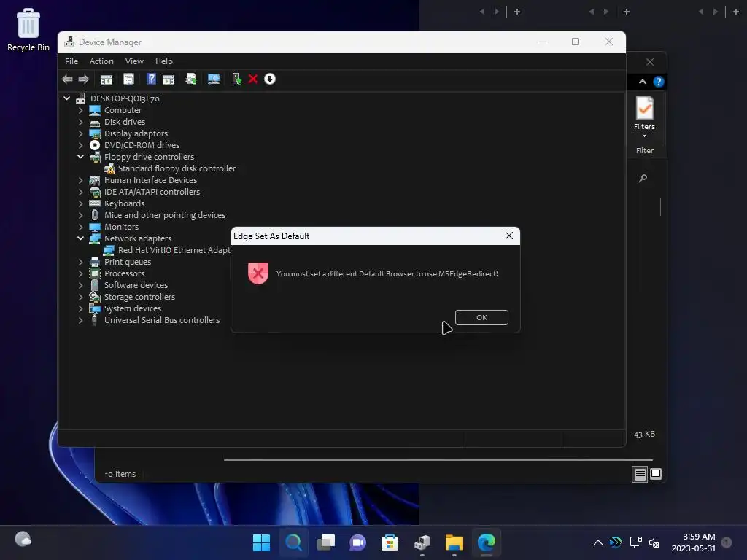The width and height of the screenshot is (747, 560).
Task: Switch to large icons view in background window
Action: 656,474
